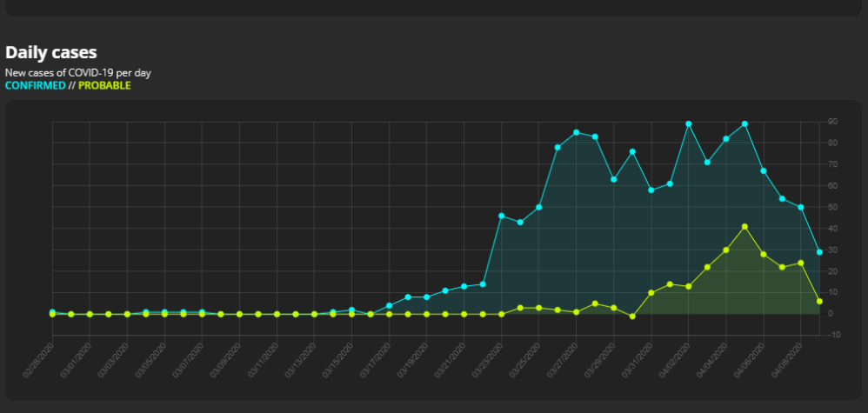Click the 02/28/2020 x-axis date label
Screen dimensions: 868x413
tap(38, 357)
